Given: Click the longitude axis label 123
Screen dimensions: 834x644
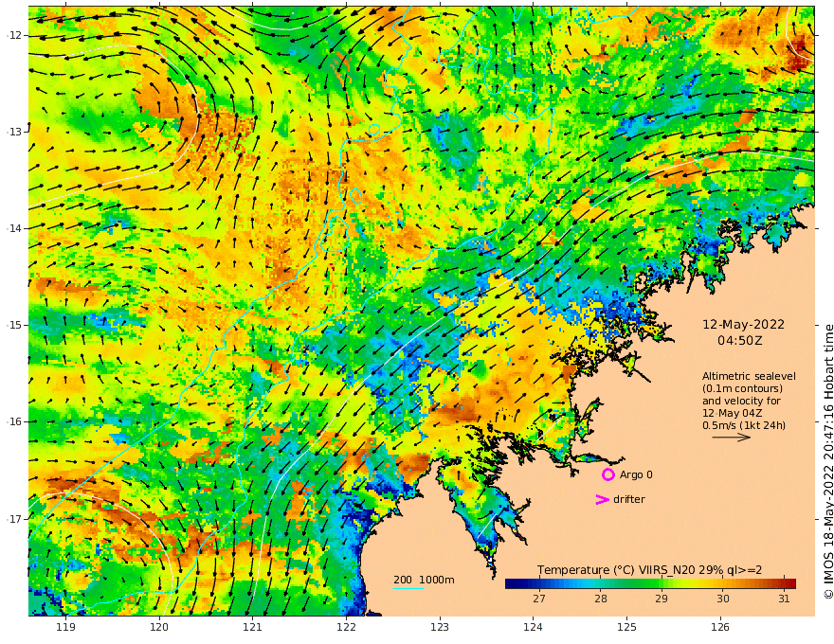Looking at the screenshot, I should pos(440,627).
